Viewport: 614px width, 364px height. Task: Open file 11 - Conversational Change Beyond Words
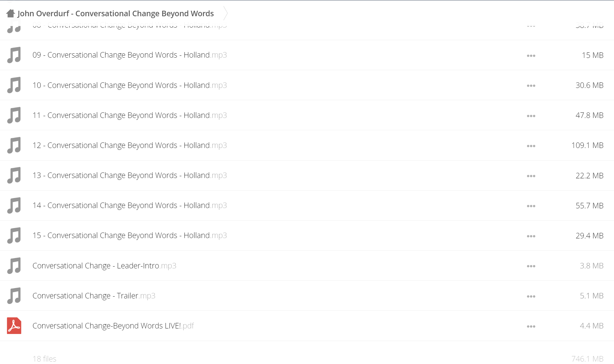click(130, 115)
